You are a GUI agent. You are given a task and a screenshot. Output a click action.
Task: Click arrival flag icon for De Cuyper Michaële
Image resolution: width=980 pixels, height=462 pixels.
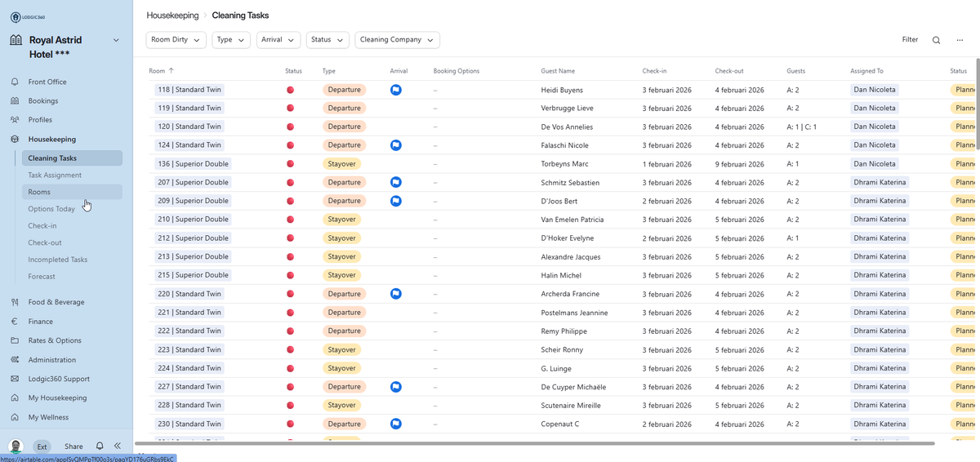(x=396, y=387)
